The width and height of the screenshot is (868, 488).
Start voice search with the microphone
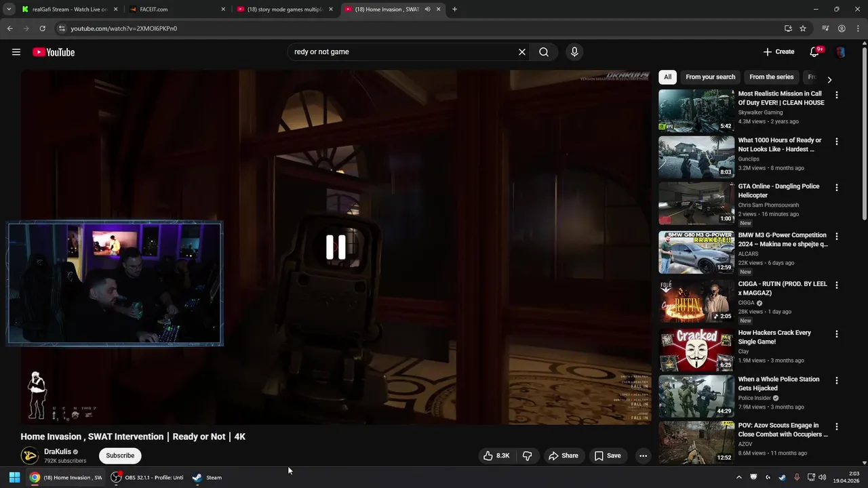[x=574, y=52]
